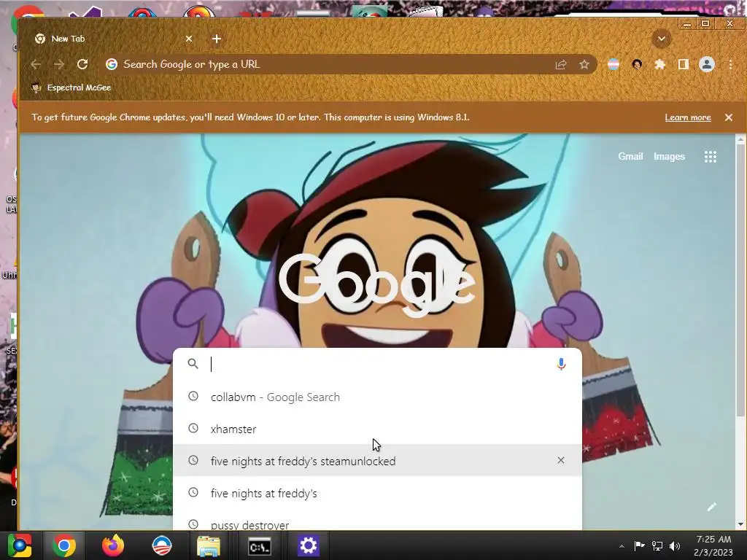Start voice search with the microphone
747x560 pixels.
pos(561,365)
